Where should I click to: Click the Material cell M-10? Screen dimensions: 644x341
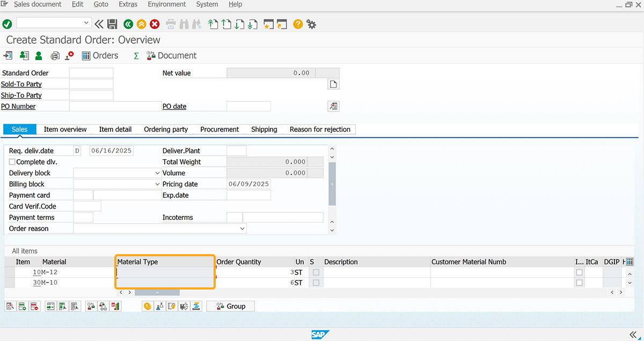click(x=78, y=283)
